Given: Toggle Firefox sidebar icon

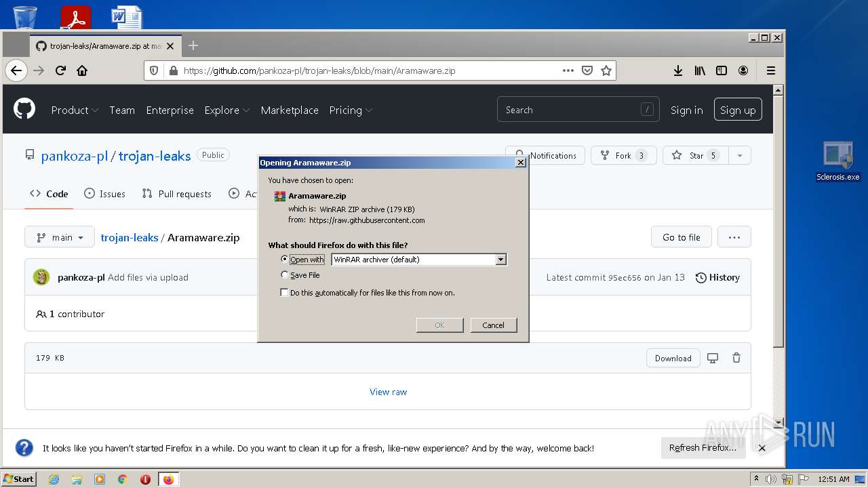Looking at the screenshot, I should pos(722,70).
